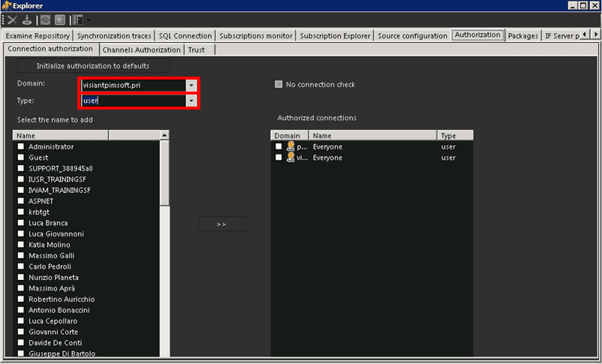Image resolution: width=602 pixels, height=364 pixels.
Task: Check the Guest checkbox
Action: [x=21, y=157]
